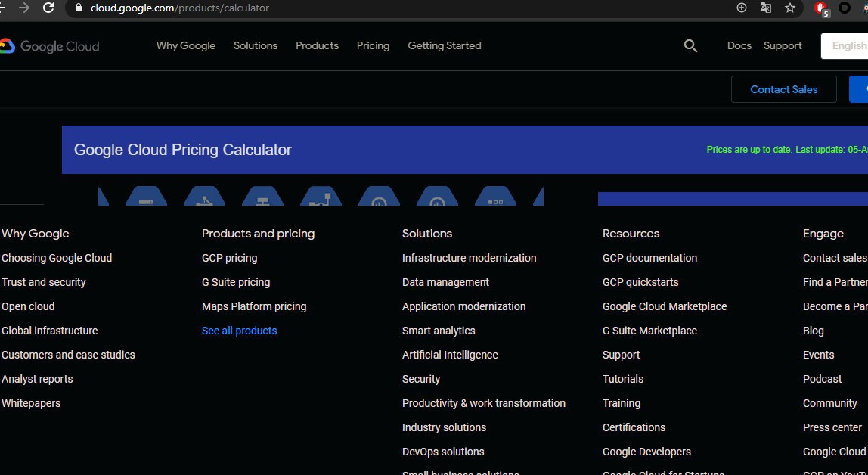868x475 pixels.
Task: Open Artificial Intelligence link
Action: click(x=450, y=355)
